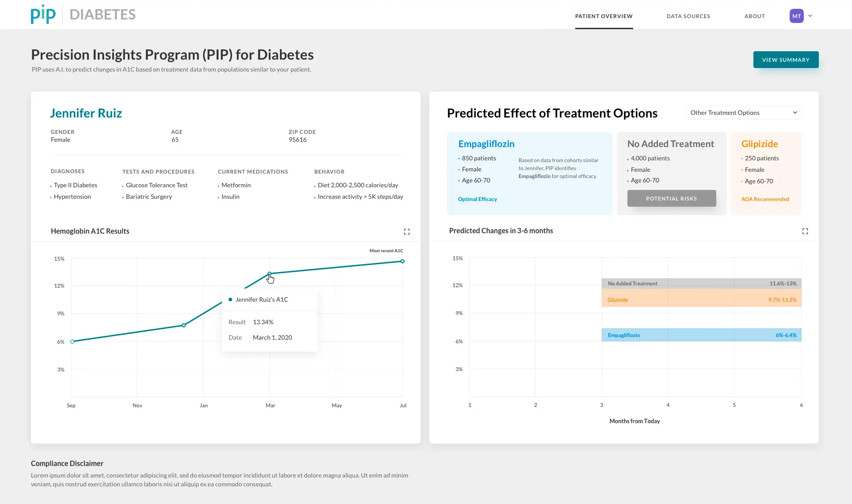Select the Empagliflozin blue prediction bar

(702, 335)
